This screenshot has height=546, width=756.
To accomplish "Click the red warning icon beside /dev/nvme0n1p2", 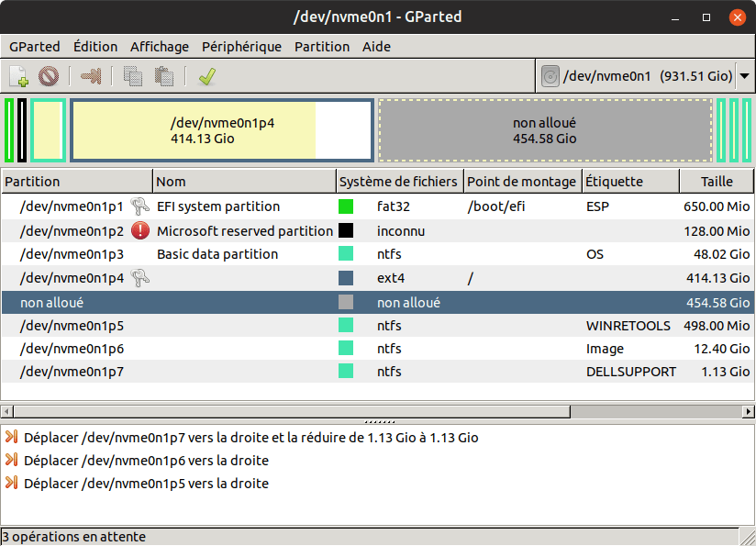I will [x=140, y=230].
